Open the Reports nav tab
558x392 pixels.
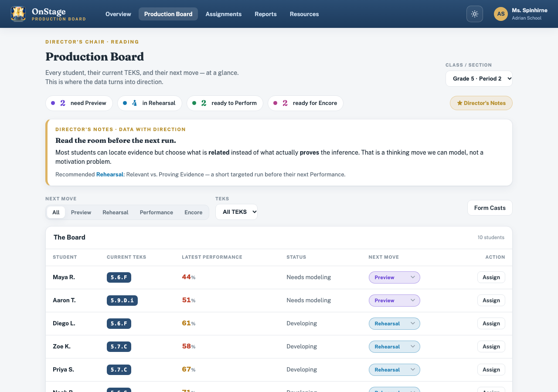(265, 14)
